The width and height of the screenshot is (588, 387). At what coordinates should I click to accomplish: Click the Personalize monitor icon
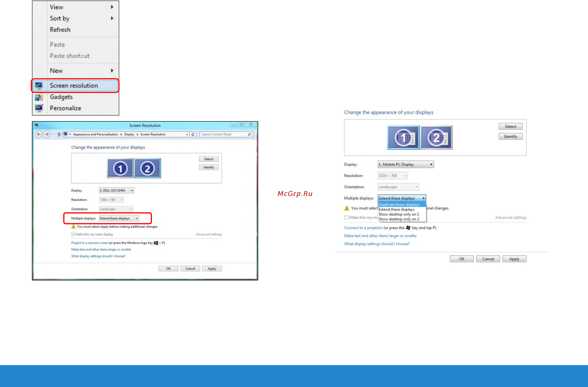(39, 108)
